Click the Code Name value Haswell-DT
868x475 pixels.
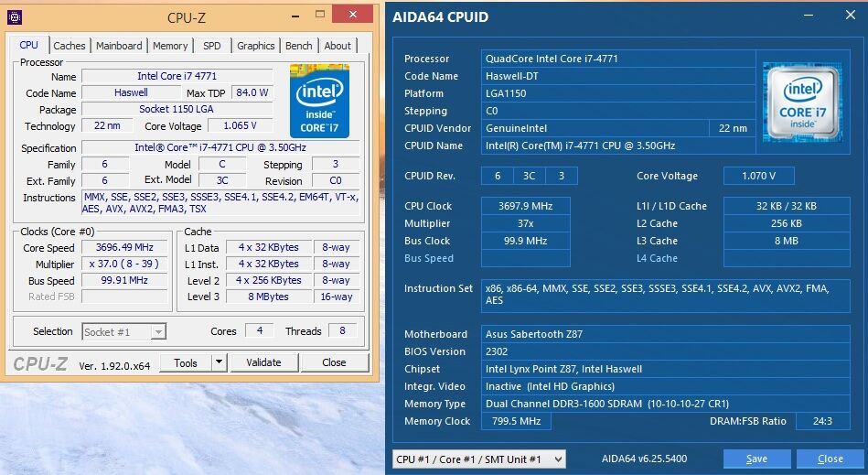point(618,76)
